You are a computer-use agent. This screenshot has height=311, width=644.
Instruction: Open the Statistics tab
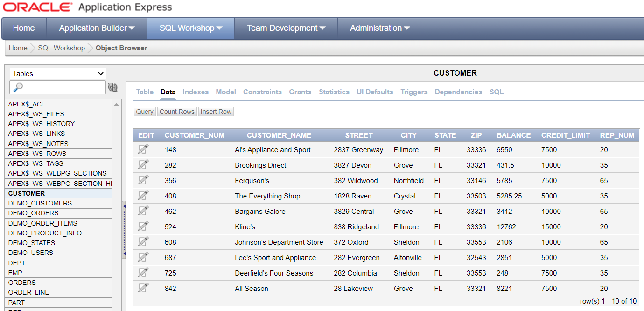click(x=334, y=92)
